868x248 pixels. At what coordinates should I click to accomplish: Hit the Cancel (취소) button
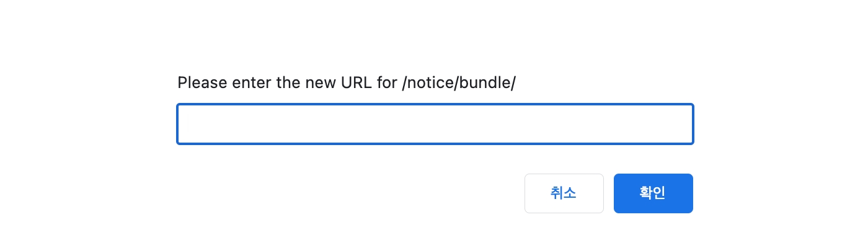tap(564, 193)
